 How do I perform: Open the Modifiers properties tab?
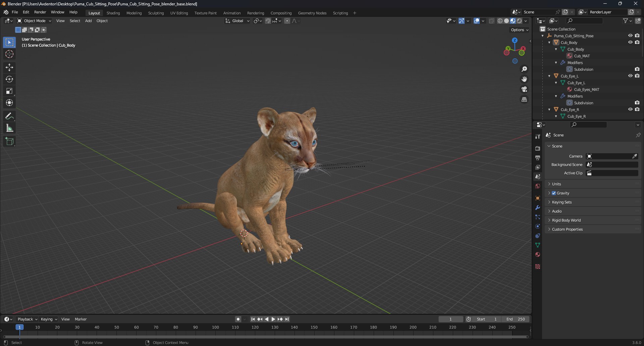[x=538, y=208]
